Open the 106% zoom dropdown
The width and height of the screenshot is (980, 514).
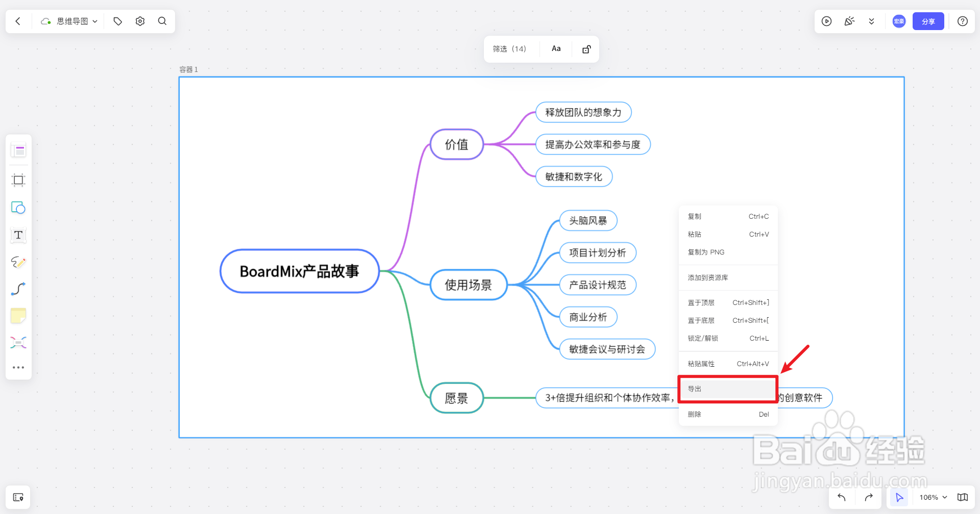933,497
